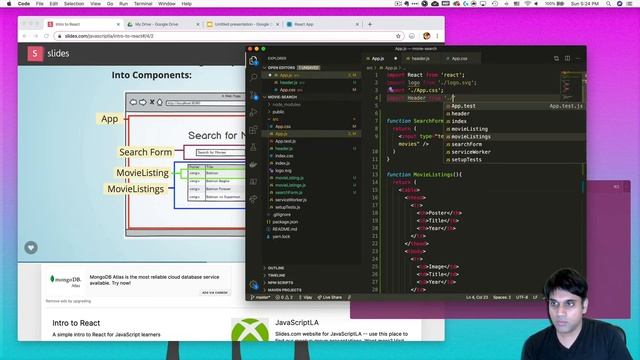This screenshot has width=640, height=360.
Task: Open Chrome's three-dot menu
Action: click(x=437, y=36)
